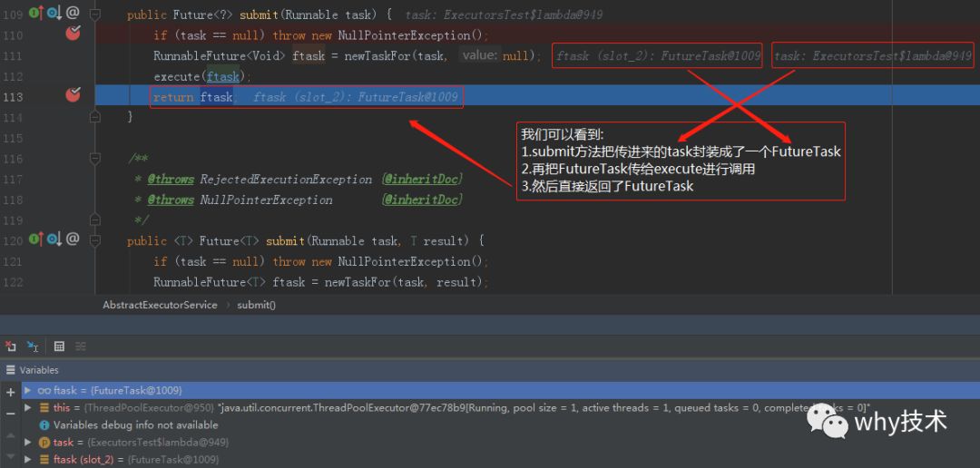Click the @inheritDoc tag on line 117
The width and height of the screenshot is (980, 468).
click(423, 180)
